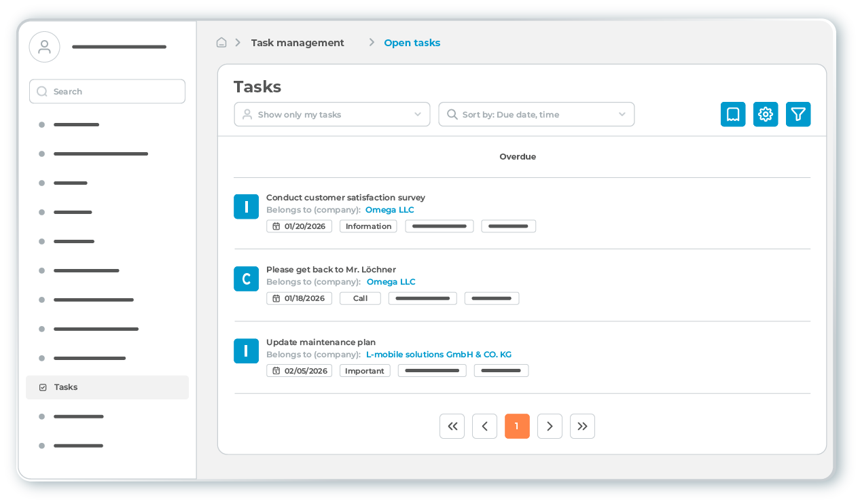Open the Open tasks breadcrumb
Viewport: 860px width, 504px height.
[x=412, y=43]
